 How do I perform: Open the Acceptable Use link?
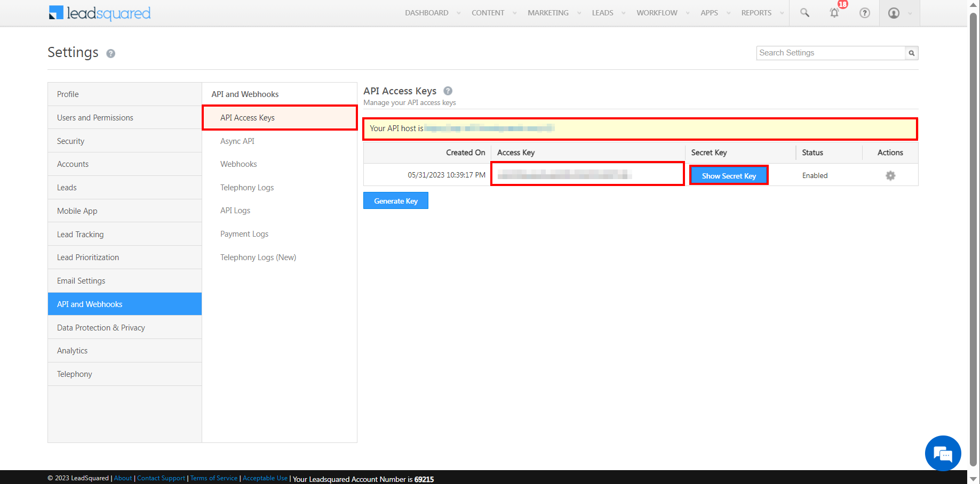click(x=265, y=478)
